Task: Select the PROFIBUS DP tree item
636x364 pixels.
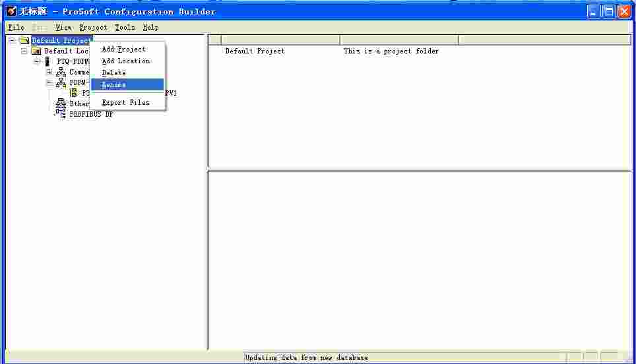Action: [91, 114]
